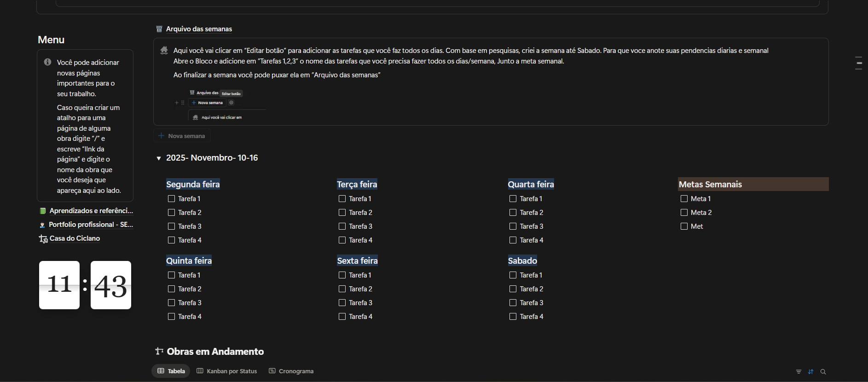The height and width of the screenshot is (382, 868).
Task: Open the Aprendizados e referências page link
Action: (91, 211)
